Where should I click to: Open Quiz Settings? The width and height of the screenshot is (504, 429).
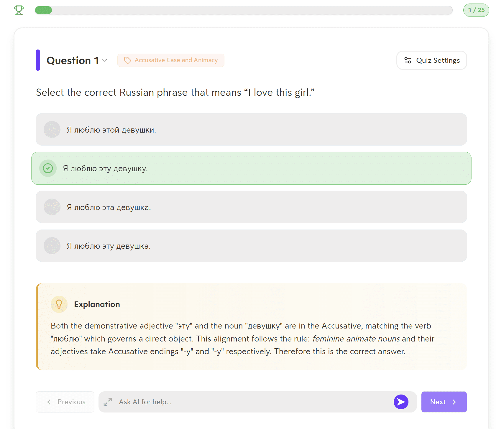[x=431, y=60]
